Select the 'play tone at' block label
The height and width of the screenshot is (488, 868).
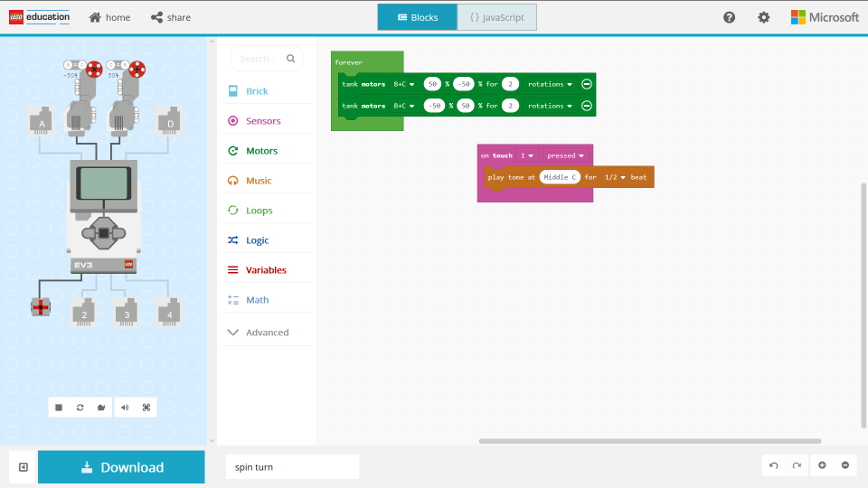click(x=512, y=177)
